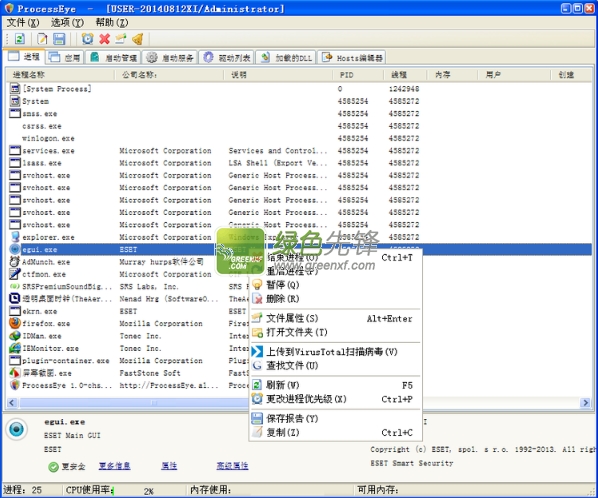Click the ProcessEye shield icon in process list
The height and width of the screenshot is (498, 598).
tap(15, 385)
